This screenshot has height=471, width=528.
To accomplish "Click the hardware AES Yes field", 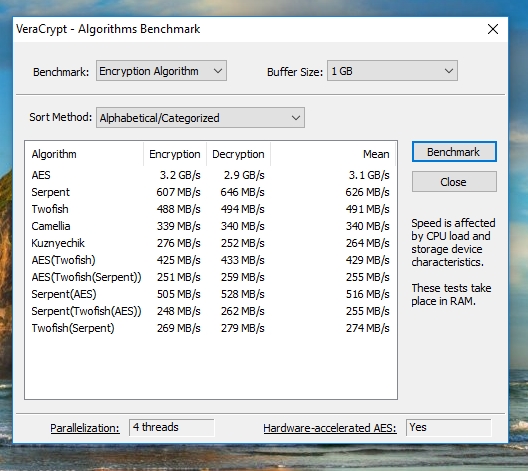I will pyautogui.click(x=449, y=428).
